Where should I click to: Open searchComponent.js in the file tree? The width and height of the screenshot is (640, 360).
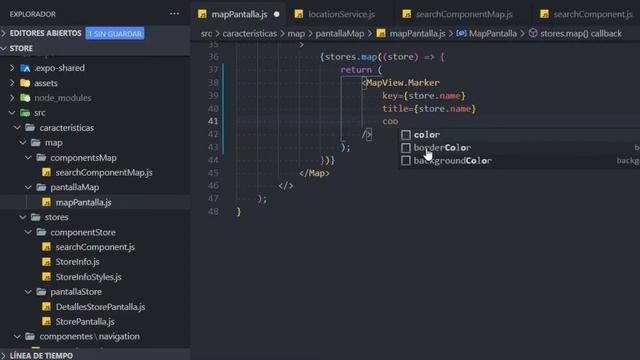point(95,247)
